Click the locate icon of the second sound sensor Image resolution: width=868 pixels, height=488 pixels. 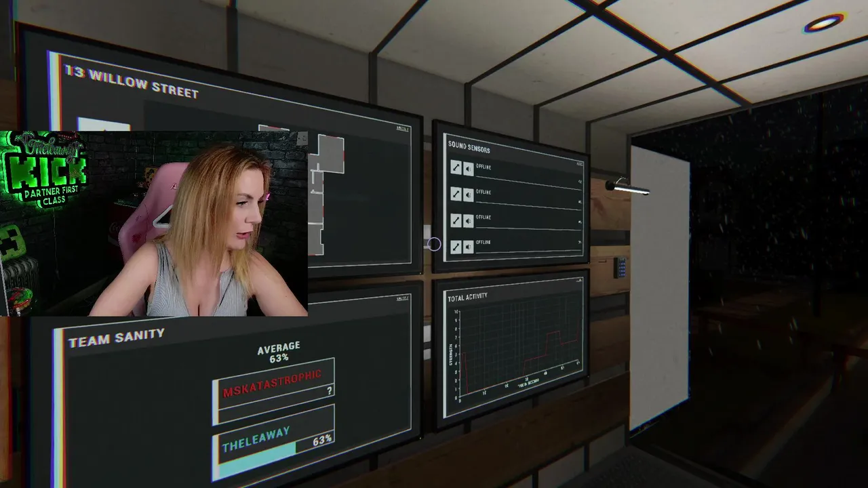pos(456,193)
